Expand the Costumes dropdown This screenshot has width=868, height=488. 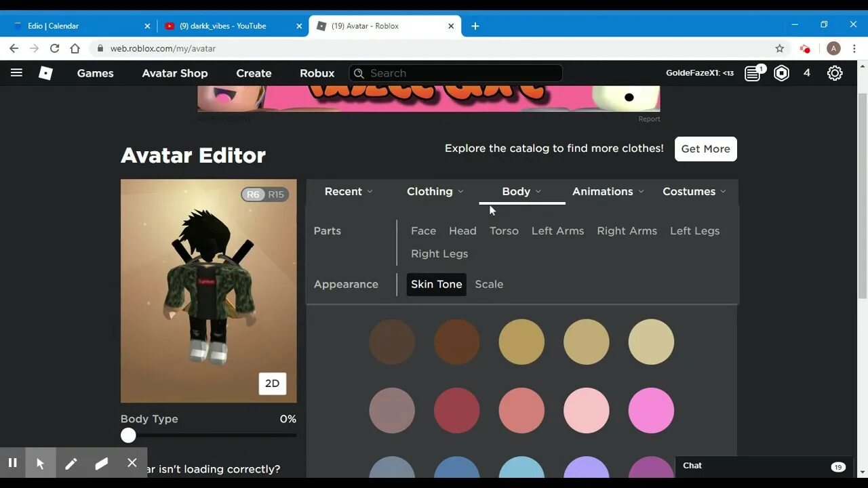click(x=694, y=191)
